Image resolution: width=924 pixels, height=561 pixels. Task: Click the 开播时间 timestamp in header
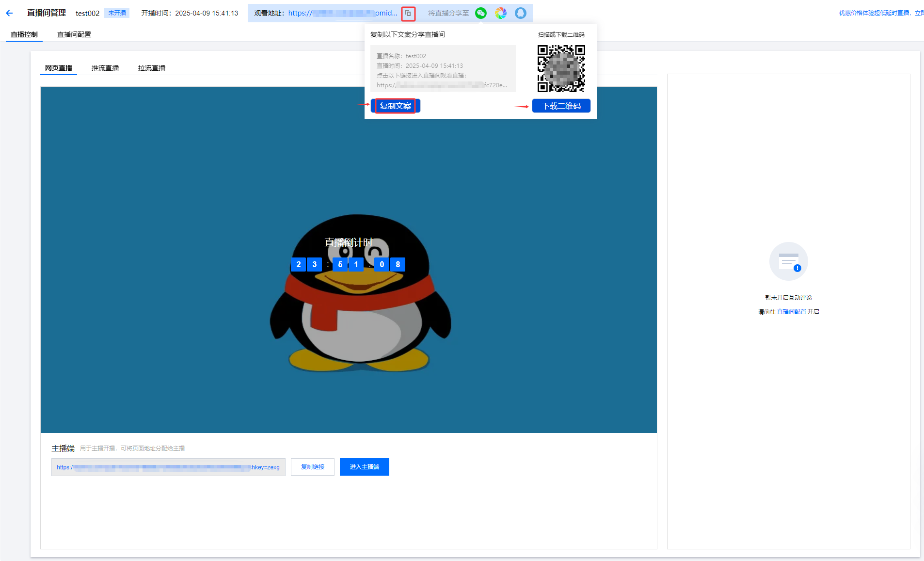pos(190,13)
